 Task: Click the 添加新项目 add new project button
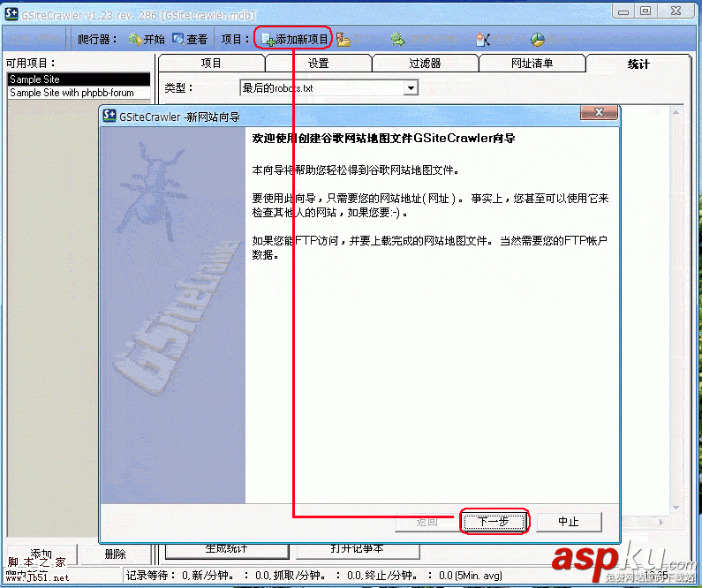coord(294,40)
